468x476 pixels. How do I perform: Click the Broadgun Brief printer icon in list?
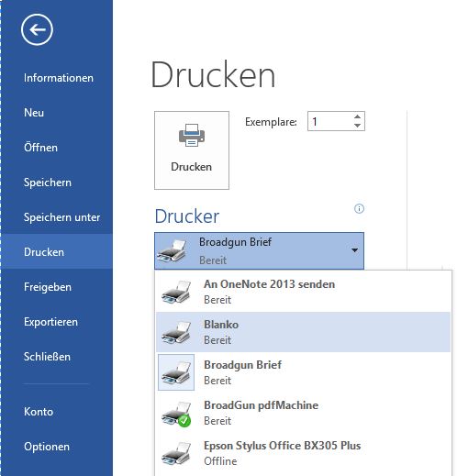click(176, 372)
